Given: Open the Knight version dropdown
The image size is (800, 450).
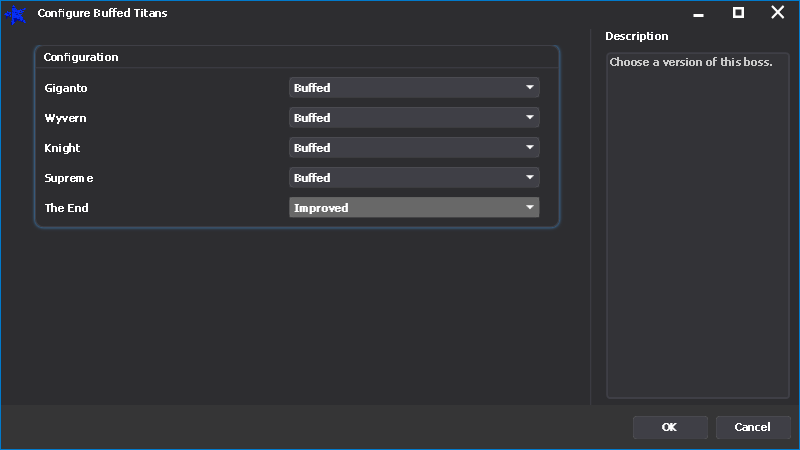Looking at the screenshot, I should [x=414, y=148].
